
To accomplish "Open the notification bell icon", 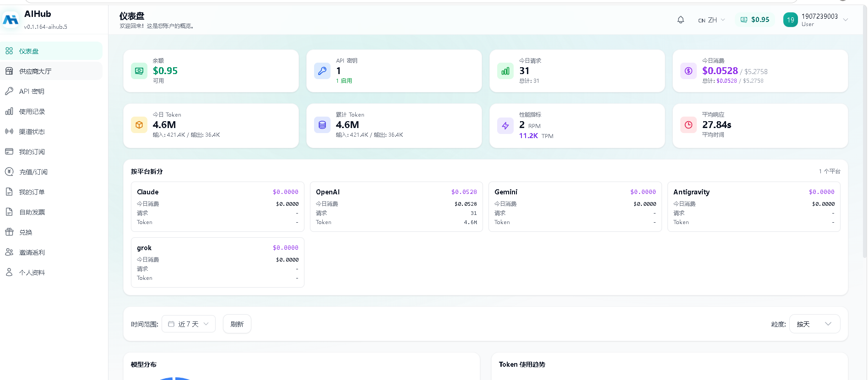I will coord(680,20).
